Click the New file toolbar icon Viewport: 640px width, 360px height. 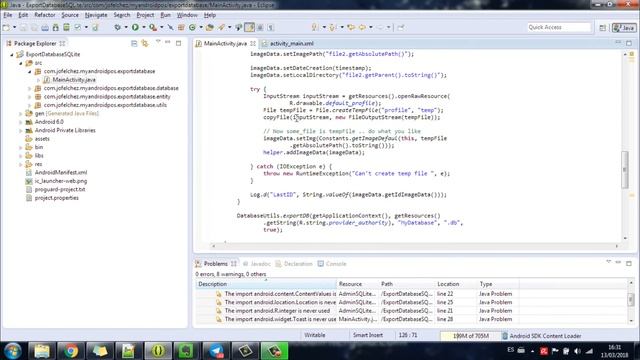pyautogui.click(x=6, y=27)
